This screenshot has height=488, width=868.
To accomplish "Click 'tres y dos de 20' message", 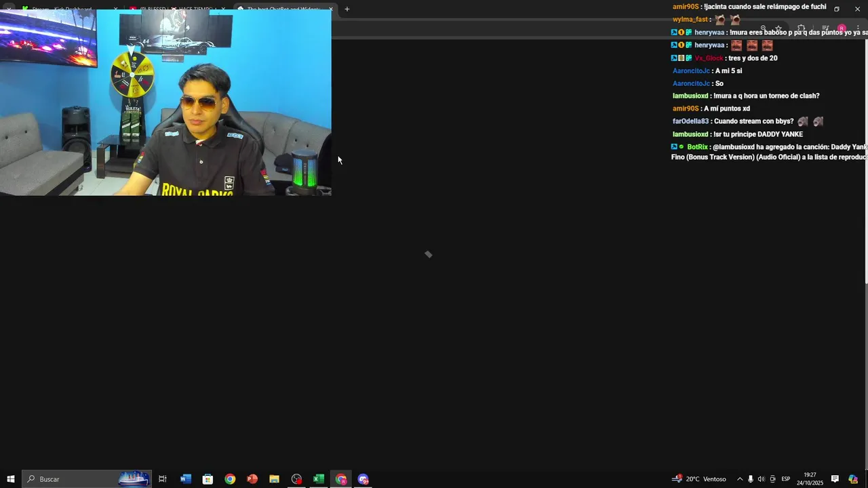I will 753,58.
